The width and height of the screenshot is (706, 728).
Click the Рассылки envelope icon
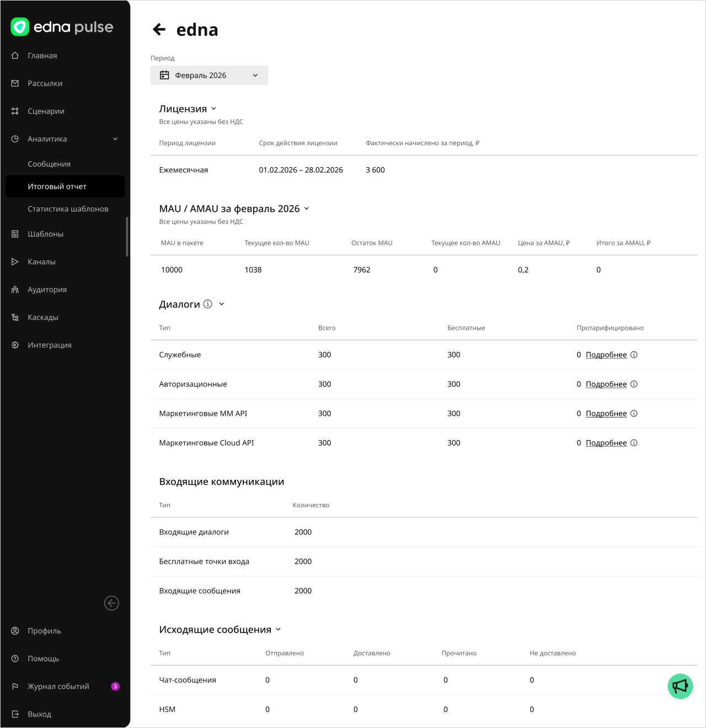pyautogui.click(x=15, y=83)
